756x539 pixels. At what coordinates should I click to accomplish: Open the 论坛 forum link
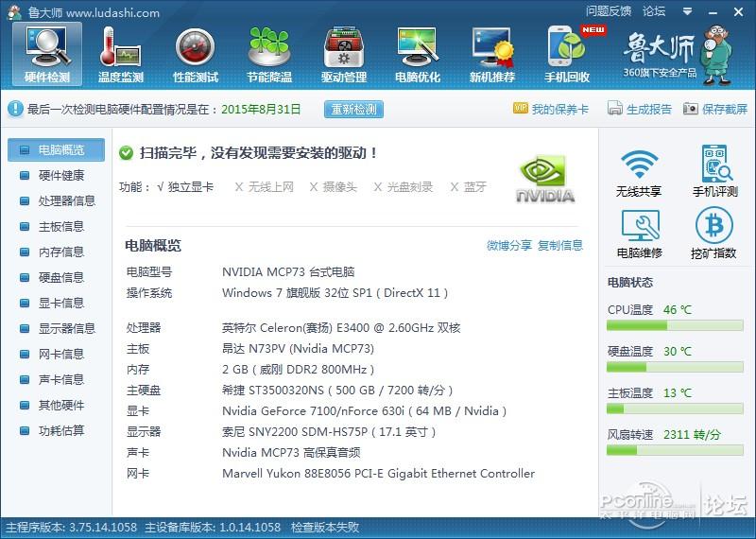pyautogui.click(x=654, y=10)
